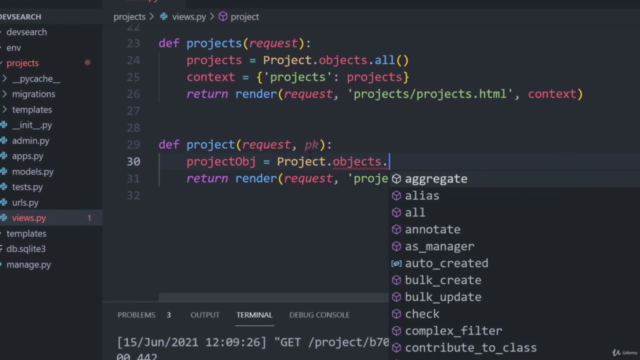Click the Python icon in views.py breadcrumb
The image size is (640, 360).
pyautogui.click(x=164, y=17)
